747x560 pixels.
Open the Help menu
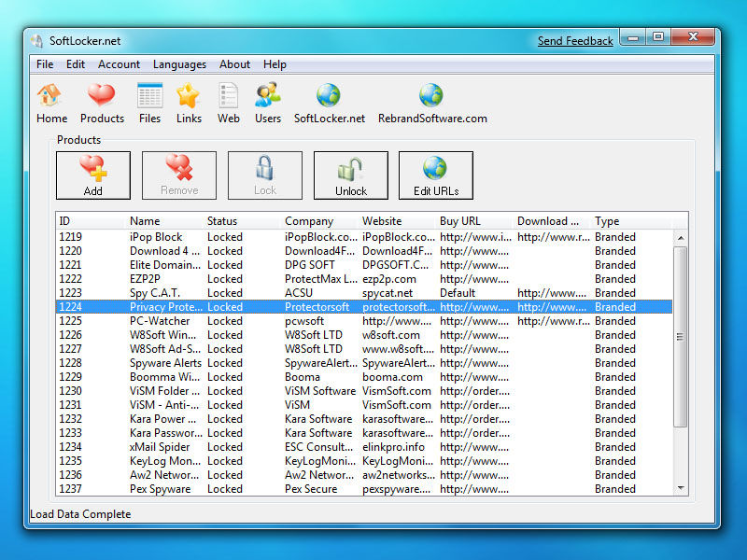[x=275, y=64]
